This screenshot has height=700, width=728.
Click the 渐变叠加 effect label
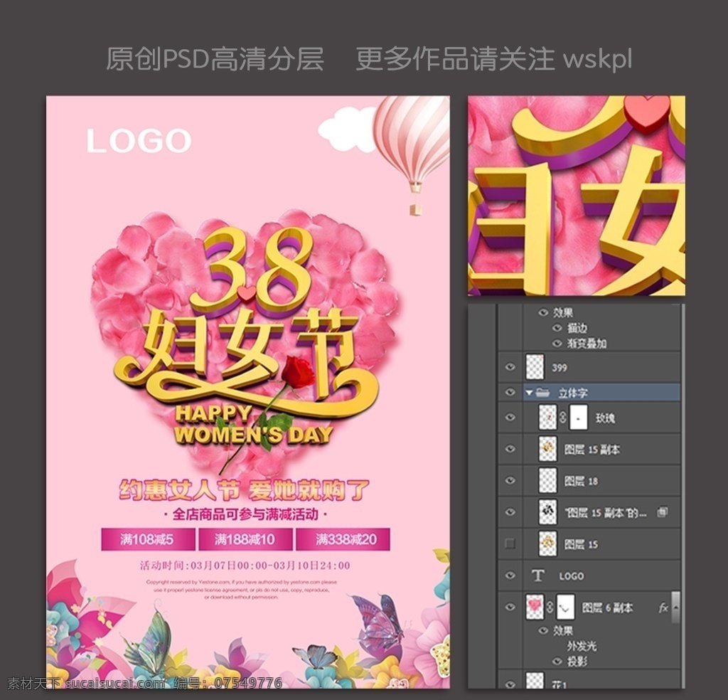(587, 344)
